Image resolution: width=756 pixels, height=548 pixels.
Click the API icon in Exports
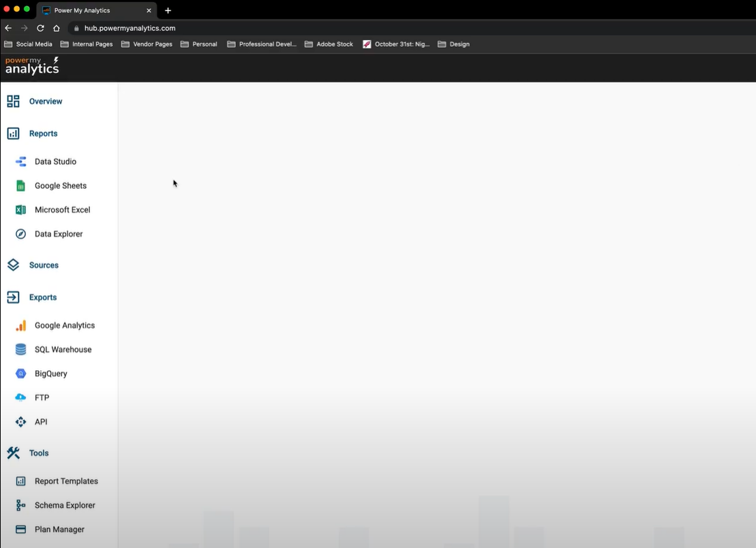point(20,422)
